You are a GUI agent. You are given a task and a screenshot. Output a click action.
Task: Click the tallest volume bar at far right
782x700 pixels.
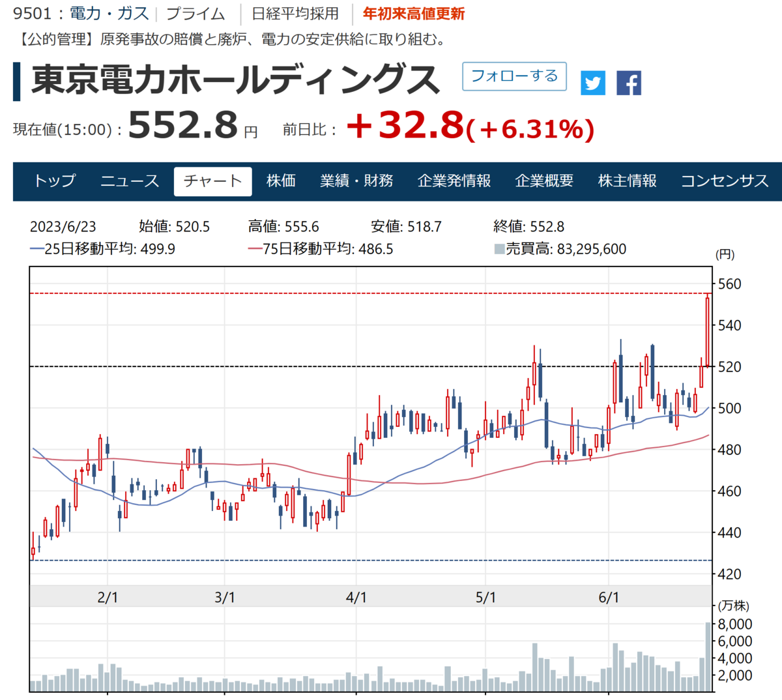(708, 657)
